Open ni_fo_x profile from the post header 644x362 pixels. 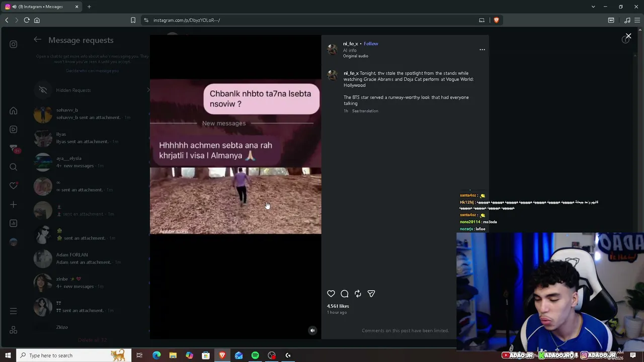tap(351, 44)
